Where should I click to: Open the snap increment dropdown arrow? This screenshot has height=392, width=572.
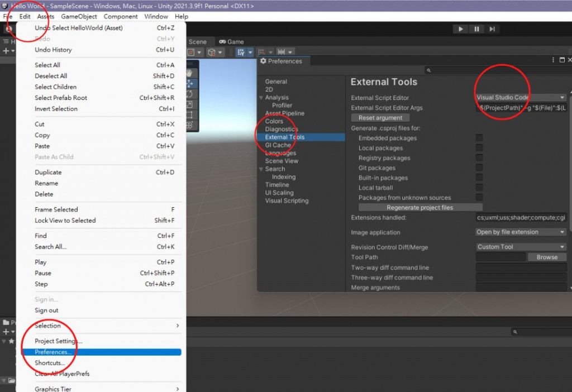pos(290,52)
